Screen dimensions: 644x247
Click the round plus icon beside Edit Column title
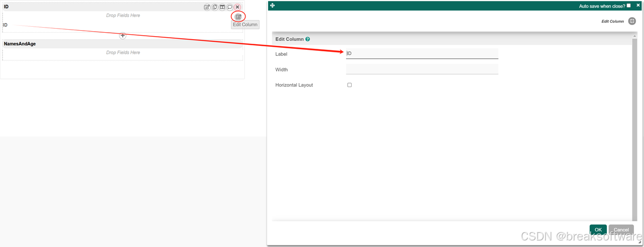pos(632,22)
